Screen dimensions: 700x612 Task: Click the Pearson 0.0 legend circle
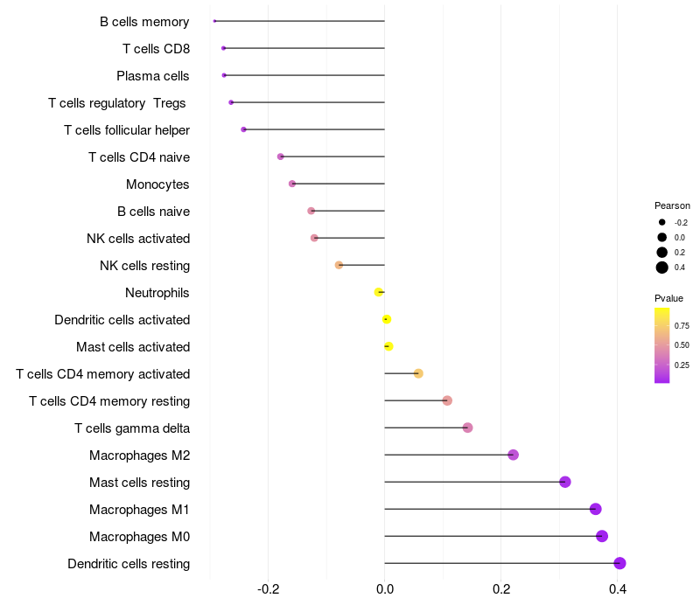click(662, 237)
